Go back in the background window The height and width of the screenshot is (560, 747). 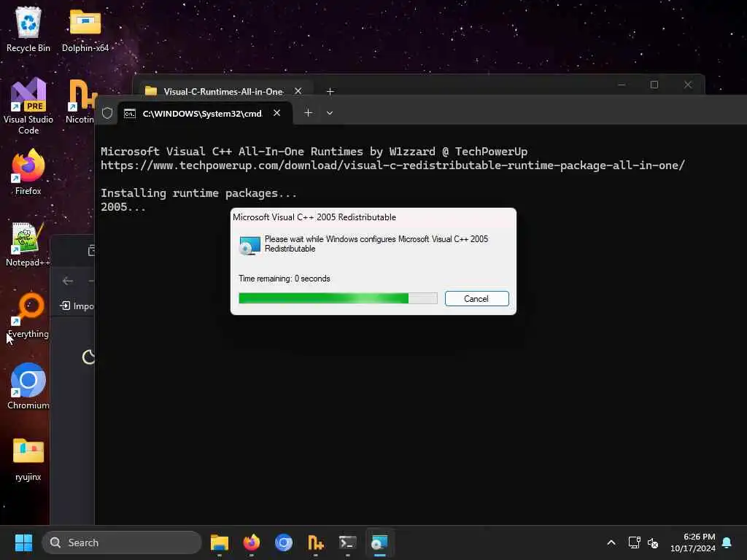point(68,281)
